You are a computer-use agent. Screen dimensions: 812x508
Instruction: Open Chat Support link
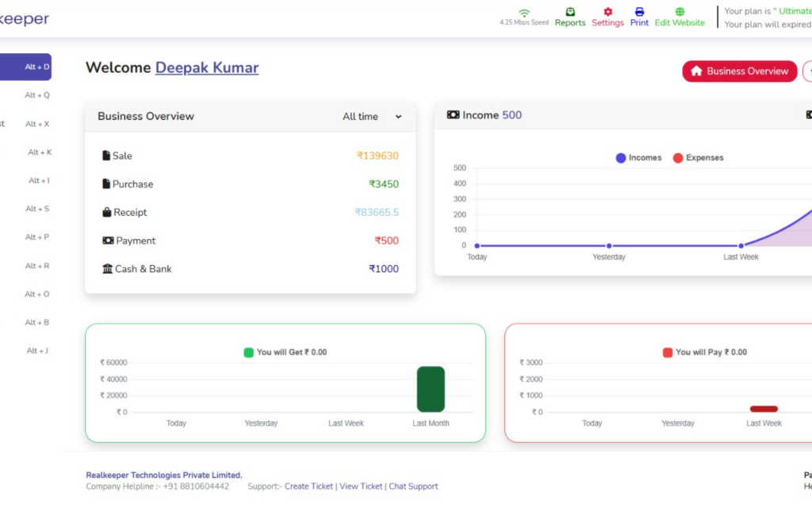pos(413,487)
